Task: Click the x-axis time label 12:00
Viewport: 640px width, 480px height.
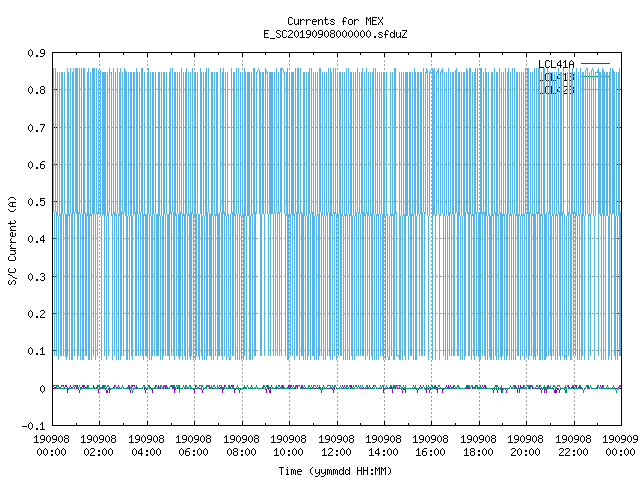Action: click(x=336, y=452)
